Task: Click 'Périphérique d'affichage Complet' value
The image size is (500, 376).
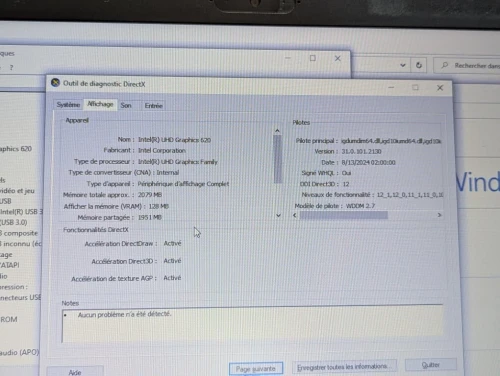Action: click(183, 184)
